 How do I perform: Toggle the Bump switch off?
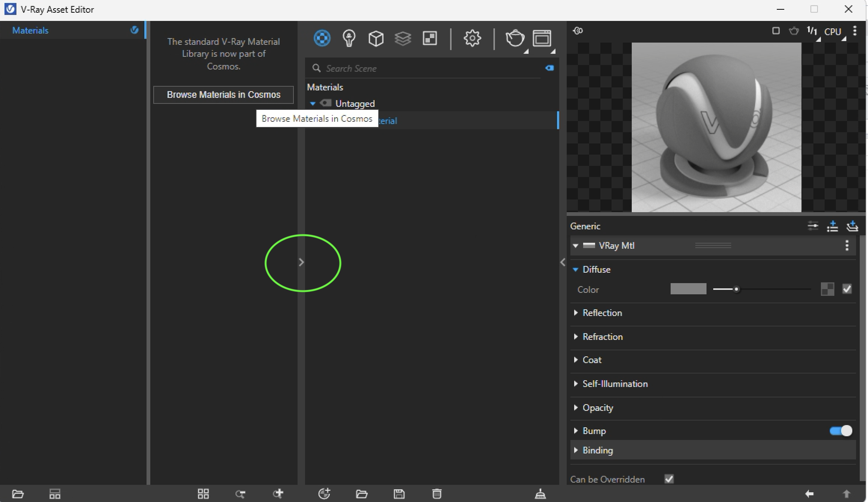pyautogui.click(x=841, y=431)
